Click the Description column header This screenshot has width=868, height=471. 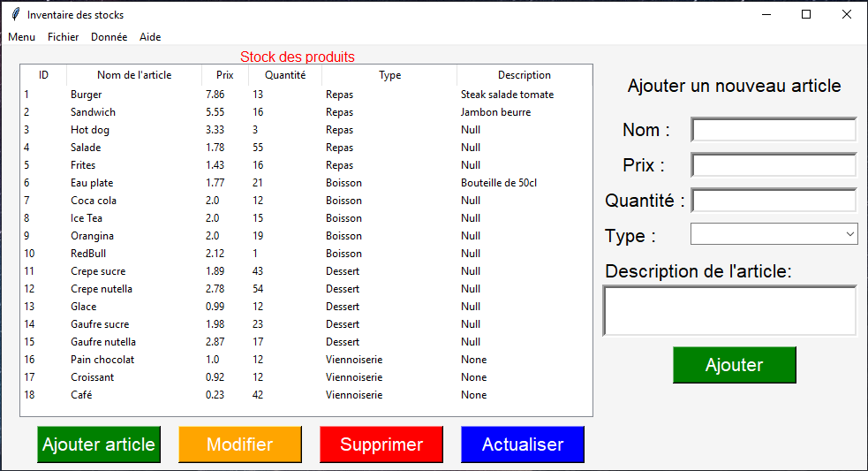click(525, 75)
